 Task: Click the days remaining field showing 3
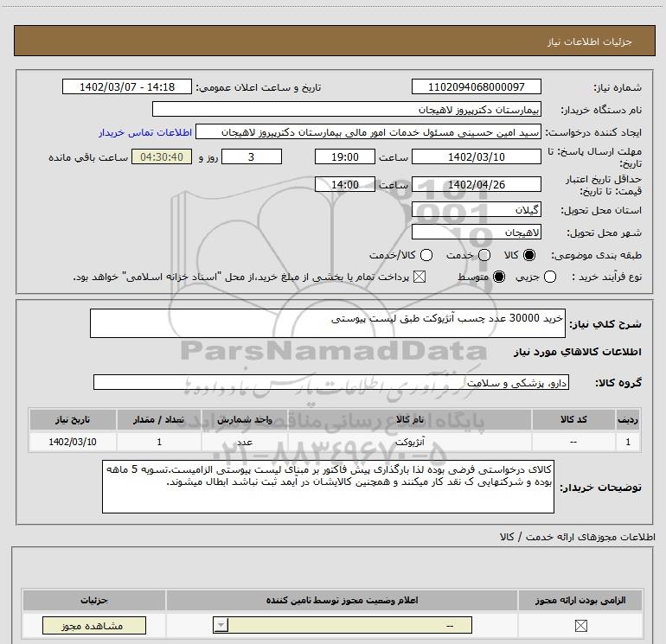tap(252, 156)
